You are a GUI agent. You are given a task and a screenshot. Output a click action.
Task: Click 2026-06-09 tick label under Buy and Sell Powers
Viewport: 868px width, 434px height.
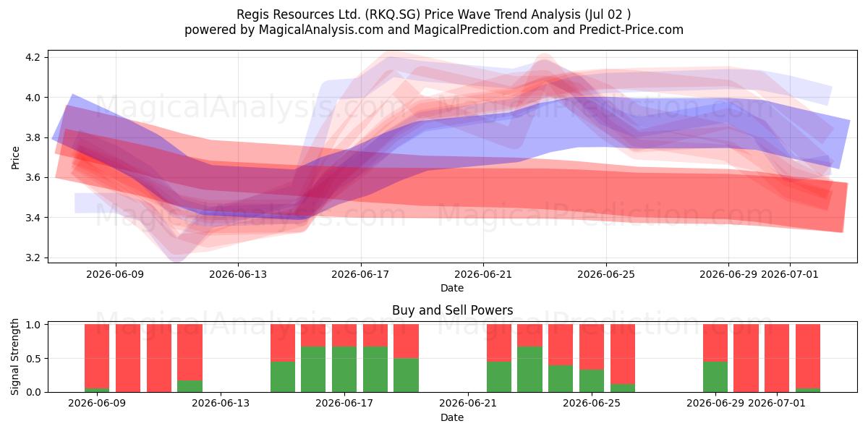point(97,404)
